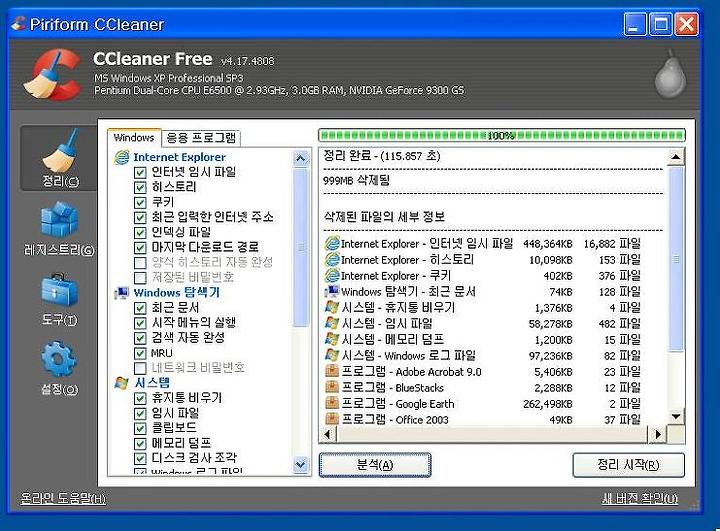720x531 pixels.
Task: Open the 온라인 도움말(H) link
Action: 63,498
